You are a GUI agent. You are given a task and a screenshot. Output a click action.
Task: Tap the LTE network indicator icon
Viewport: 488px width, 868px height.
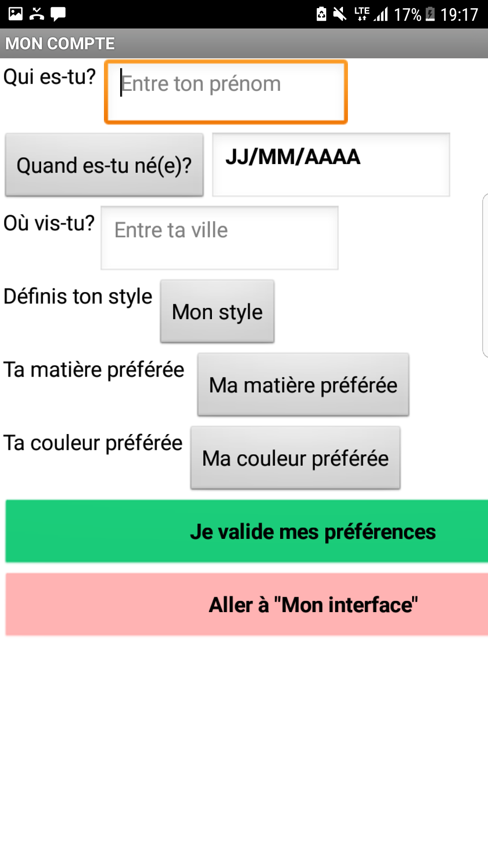tap(362, 14)
